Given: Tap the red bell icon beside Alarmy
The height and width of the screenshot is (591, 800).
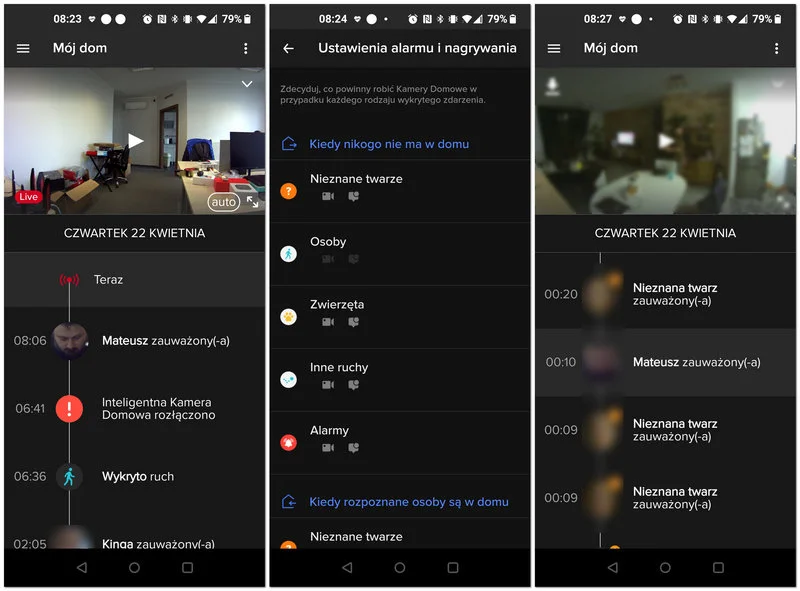Looking at the screenshot, I should click(289, 442).
